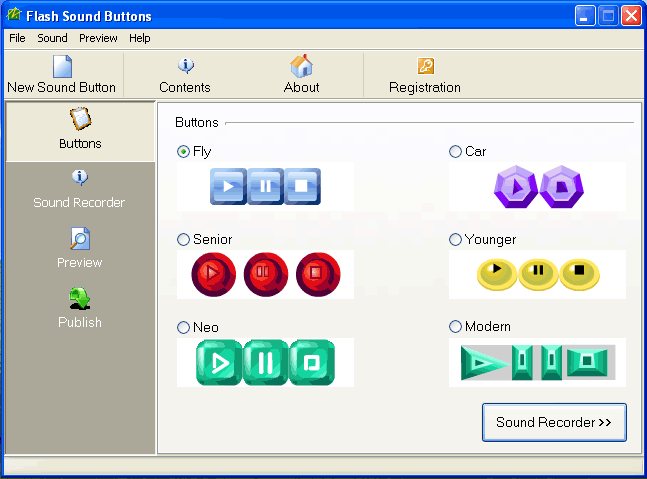The height and width of the screenshot is (479, 647).
Task: Open the Preview menu in menu bar
Action: coord(98,38)
